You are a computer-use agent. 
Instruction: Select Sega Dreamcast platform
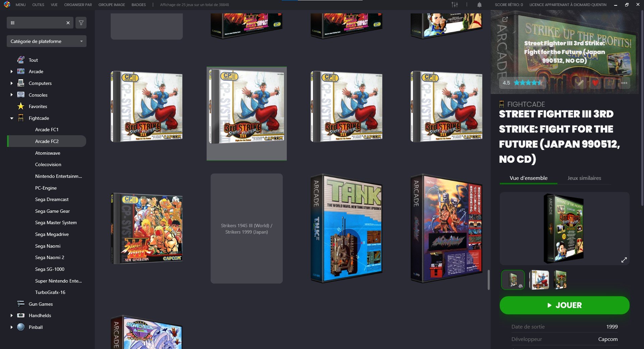52,199
